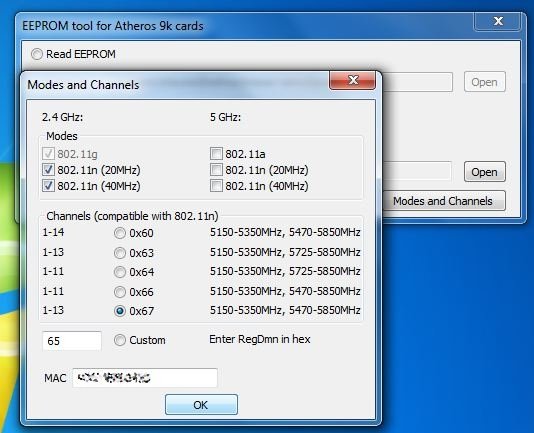
Task: Click the 'Channels (compatible with 802.11n)' group label
Action: coord(132,216)
